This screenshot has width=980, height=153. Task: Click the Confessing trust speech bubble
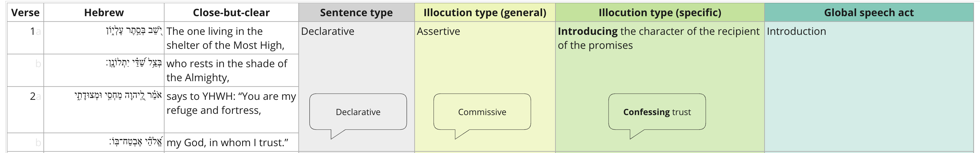point(657,112)
